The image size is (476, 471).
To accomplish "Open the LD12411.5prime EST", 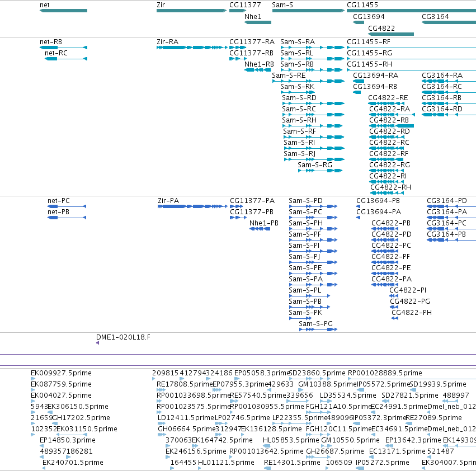I will (x=162, y=423).
